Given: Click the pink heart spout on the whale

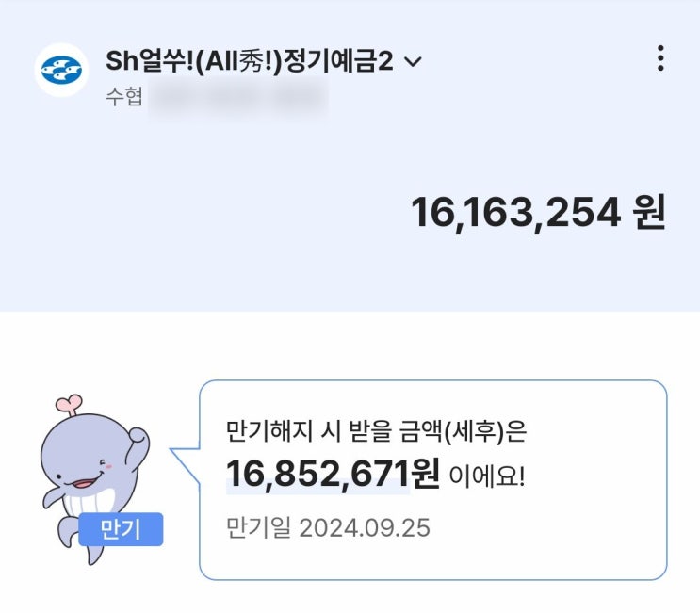Looking at the screenshot, I should pyautogui.click(x=69, y=404).
